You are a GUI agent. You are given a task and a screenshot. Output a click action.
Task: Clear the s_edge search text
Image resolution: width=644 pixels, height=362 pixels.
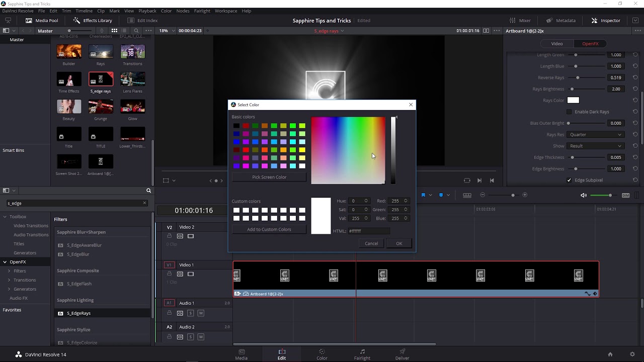pos(144,203)
